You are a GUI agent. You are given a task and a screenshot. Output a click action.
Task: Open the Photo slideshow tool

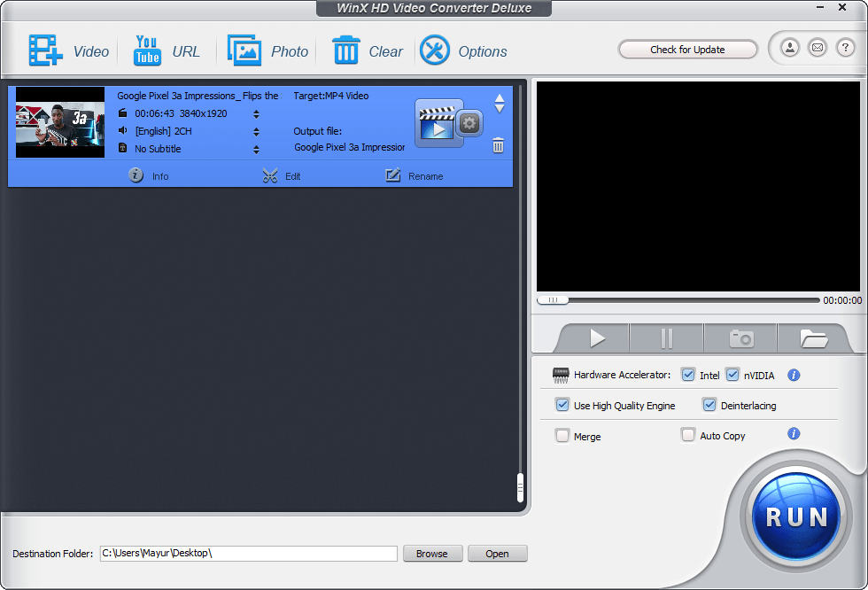tap(244, 50)
